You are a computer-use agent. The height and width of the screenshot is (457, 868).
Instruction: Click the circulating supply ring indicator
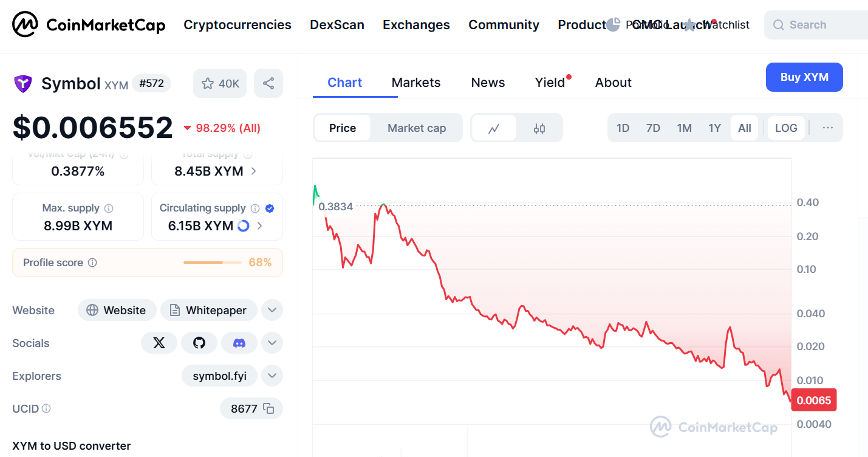[x=243, y=226]
